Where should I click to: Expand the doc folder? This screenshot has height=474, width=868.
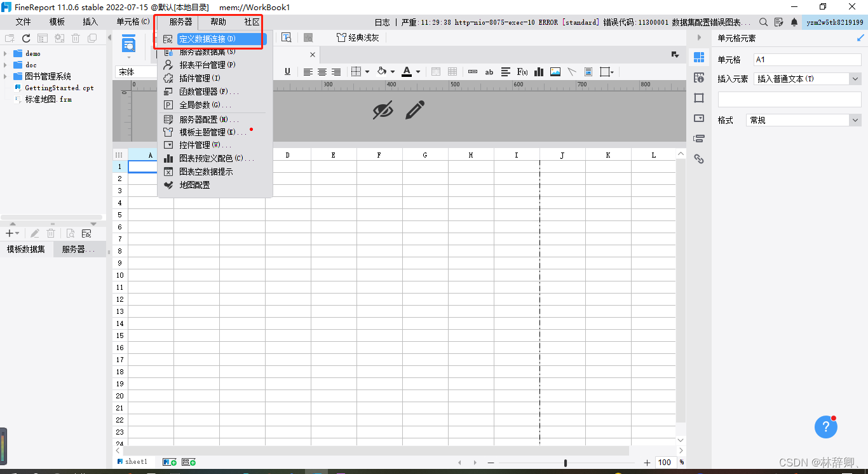coord(6,65)
